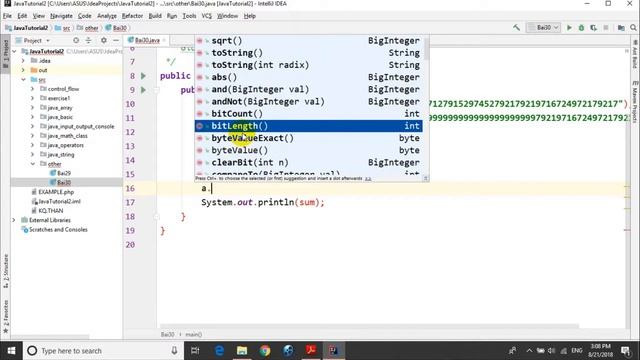Select clearBit(int n) completion item
This screenshot has height=360, width=640.
(x=309, y=162)
